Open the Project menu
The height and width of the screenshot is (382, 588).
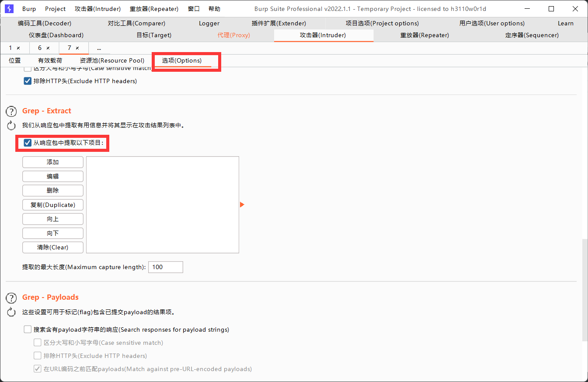(x=56, y=9)
